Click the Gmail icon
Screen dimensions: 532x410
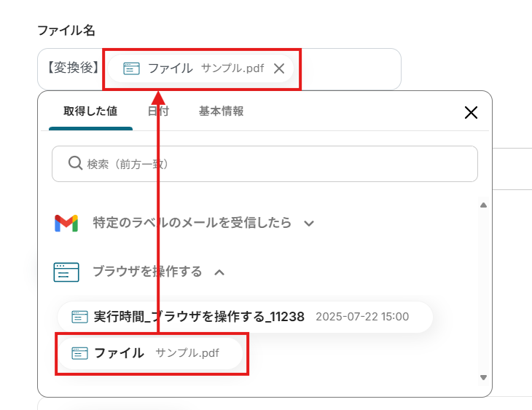tap(66, 223)
